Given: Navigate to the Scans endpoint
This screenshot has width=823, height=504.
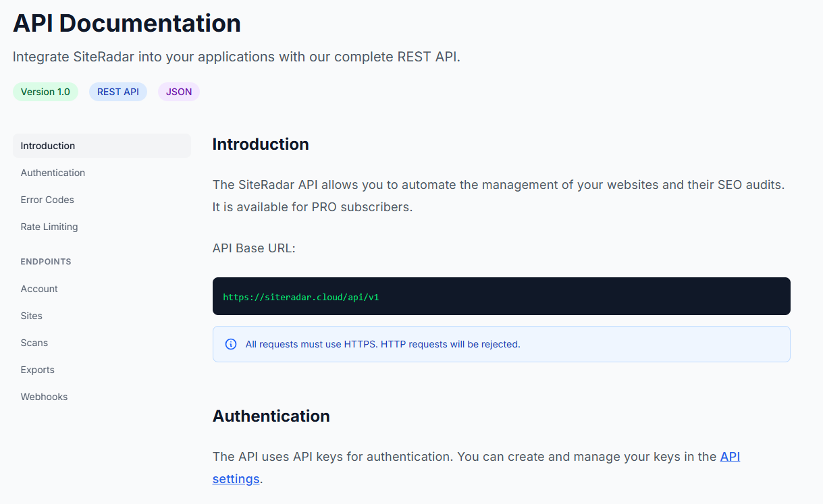Looking at the screenshot, I should [x=34, y=343].
